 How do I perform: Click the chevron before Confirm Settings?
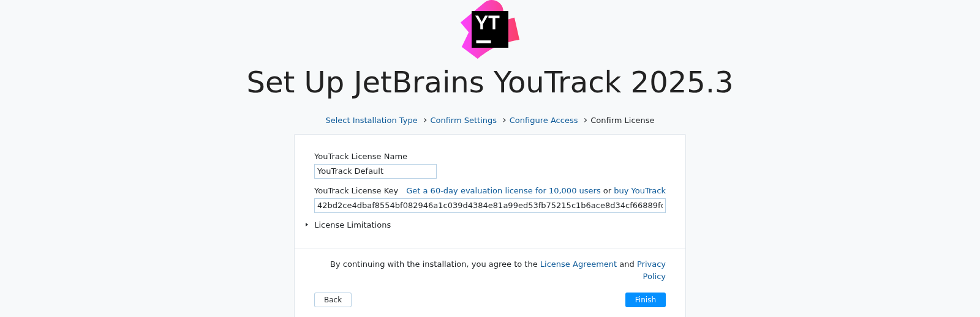tap(425, 121)
